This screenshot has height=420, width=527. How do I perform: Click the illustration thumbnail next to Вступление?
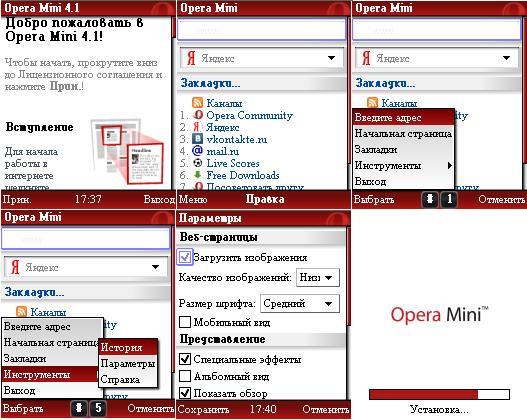click(127, 152)
